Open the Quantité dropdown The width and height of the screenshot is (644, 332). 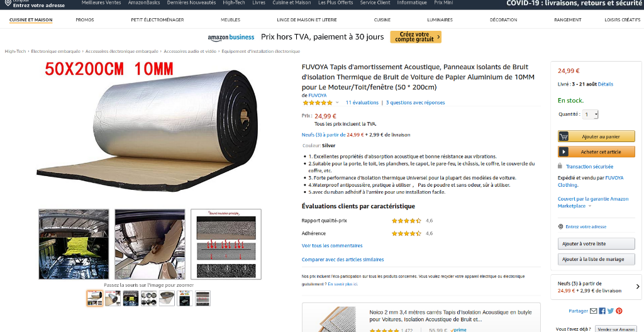coord(590,114)
